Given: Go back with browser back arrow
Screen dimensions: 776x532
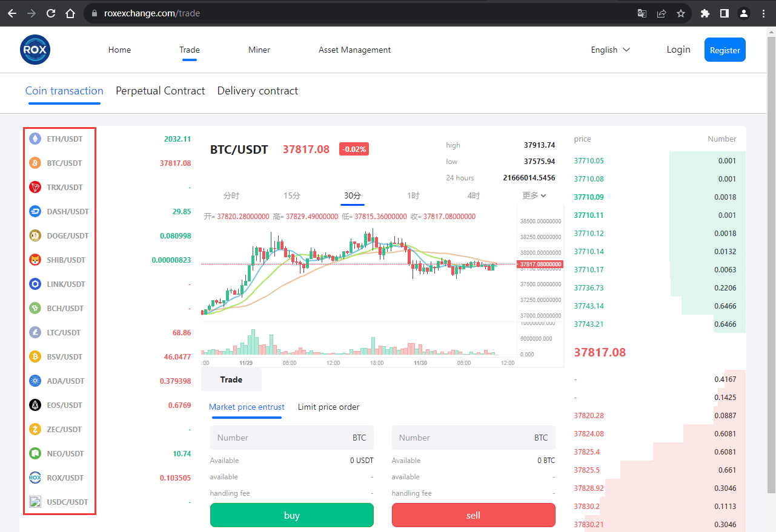Looking at the screenshot, I should 12,13.
